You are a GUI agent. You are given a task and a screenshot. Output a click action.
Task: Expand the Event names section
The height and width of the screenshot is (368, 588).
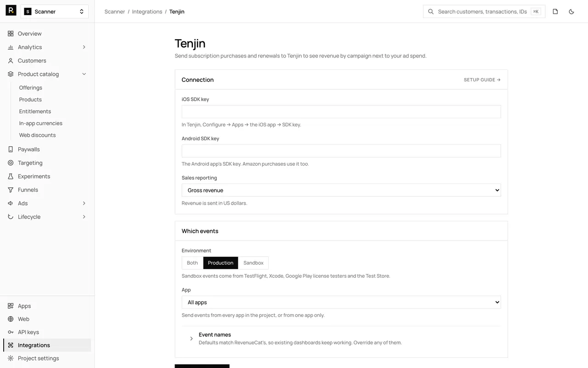click(341, 339)
